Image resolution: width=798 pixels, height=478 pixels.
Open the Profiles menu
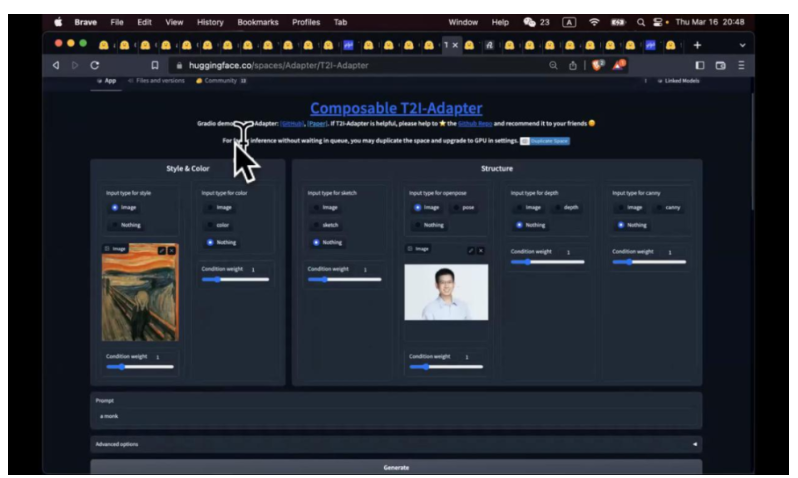306,22
